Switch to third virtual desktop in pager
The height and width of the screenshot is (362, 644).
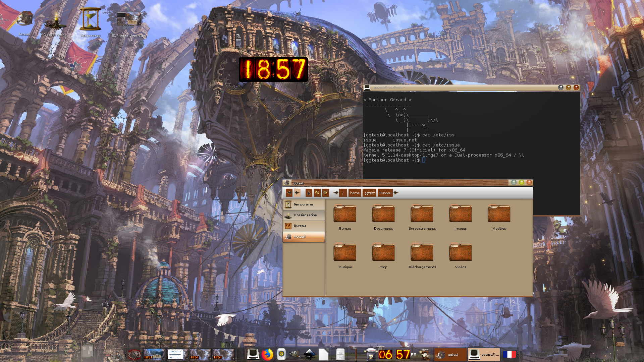(200, 354)
